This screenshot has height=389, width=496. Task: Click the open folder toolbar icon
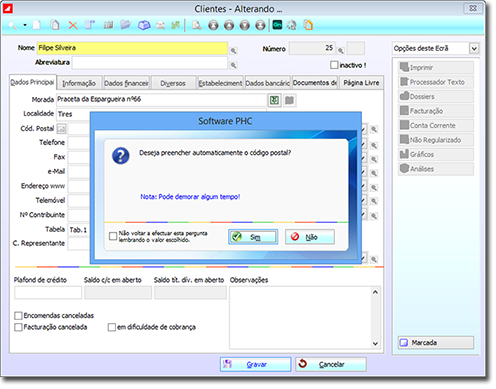[125, 25]
